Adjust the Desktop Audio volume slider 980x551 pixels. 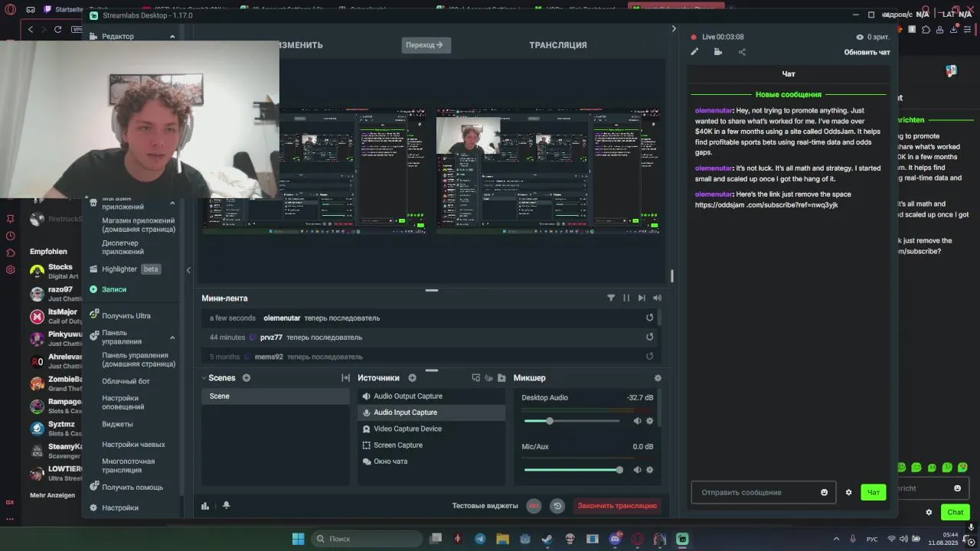[572, 421]
